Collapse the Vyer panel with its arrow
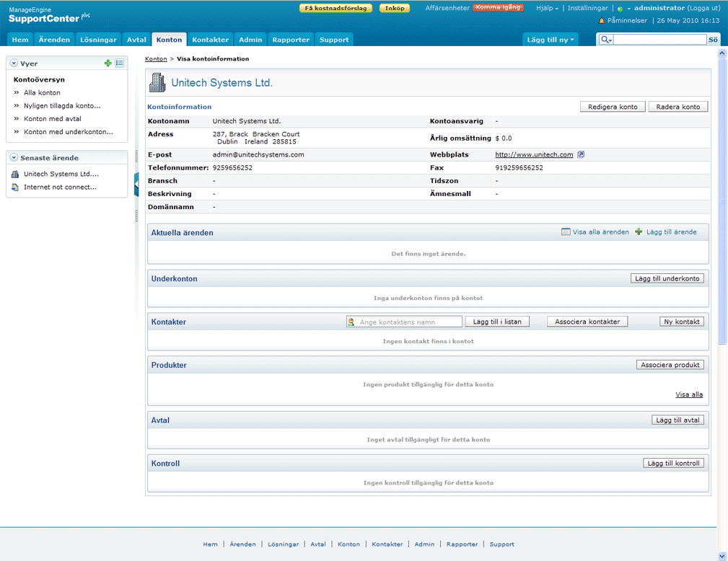 [14, 63]
